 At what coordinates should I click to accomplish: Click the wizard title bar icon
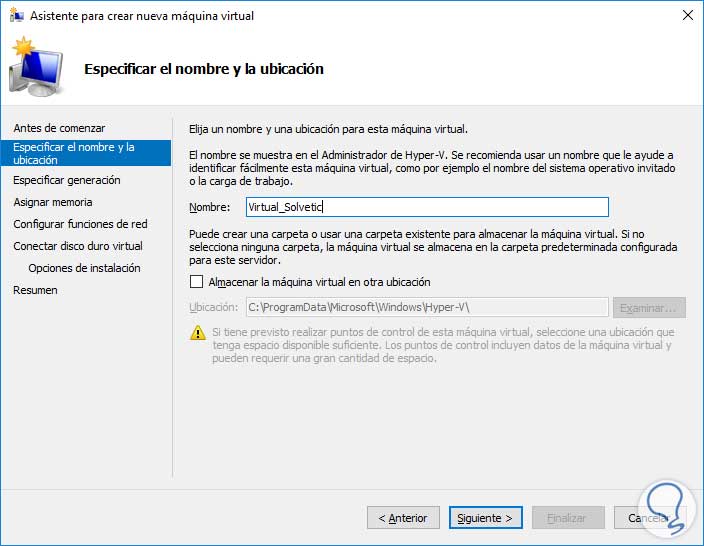tap(17, 16)
